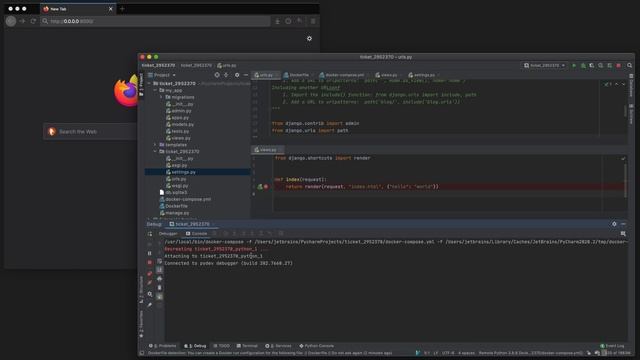Open Debug panel gear settings
Image resolution: width=640 pixels, height=360 pixels.
[x=614, y=224]
